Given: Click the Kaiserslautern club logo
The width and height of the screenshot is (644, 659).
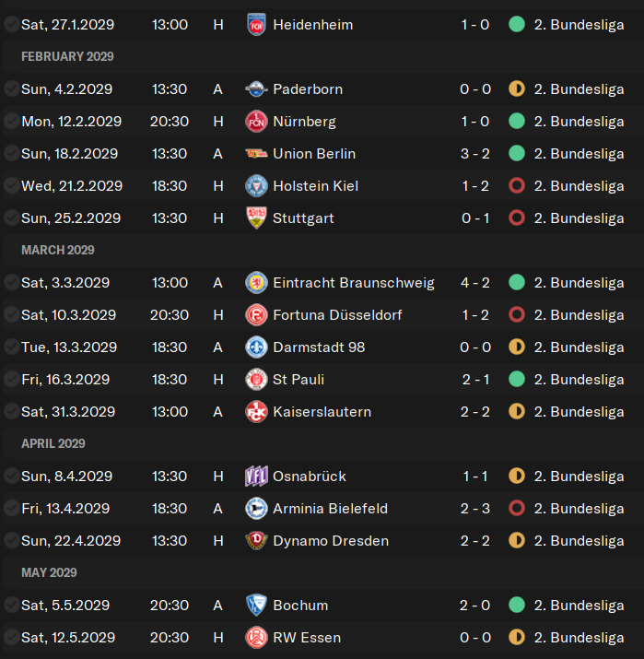Looking at the screenshot, I should (x=256, y=412).
